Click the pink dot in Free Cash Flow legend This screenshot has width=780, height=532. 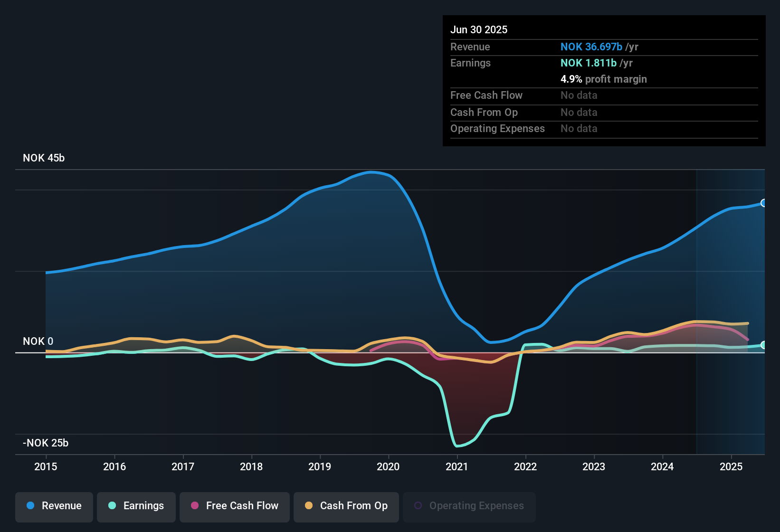(x=195, y=505)
